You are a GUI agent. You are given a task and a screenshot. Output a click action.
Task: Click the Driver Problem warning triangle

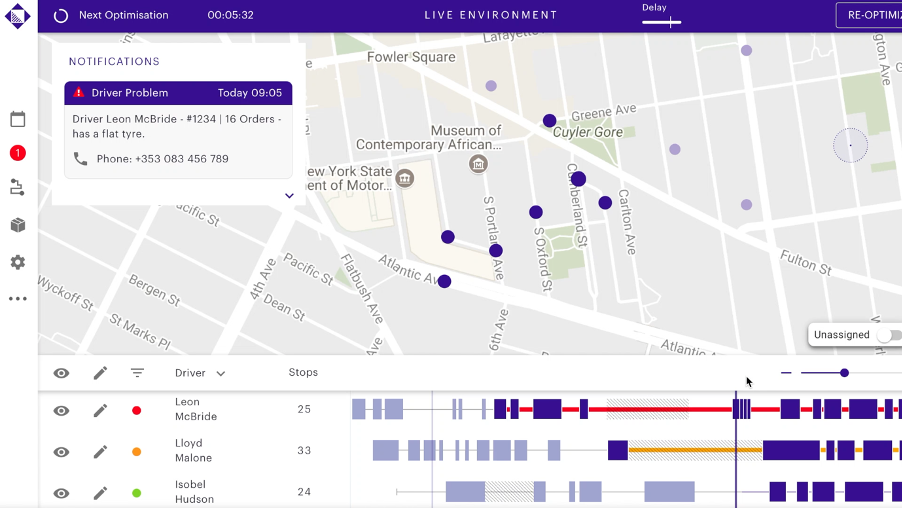point(79,92)
